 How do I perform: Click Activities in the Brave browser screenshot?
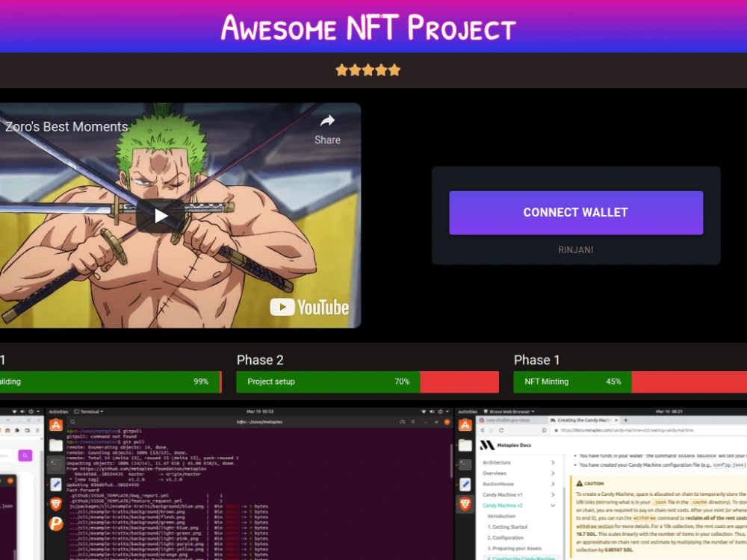pyautogui.click(x=468, y=411)
